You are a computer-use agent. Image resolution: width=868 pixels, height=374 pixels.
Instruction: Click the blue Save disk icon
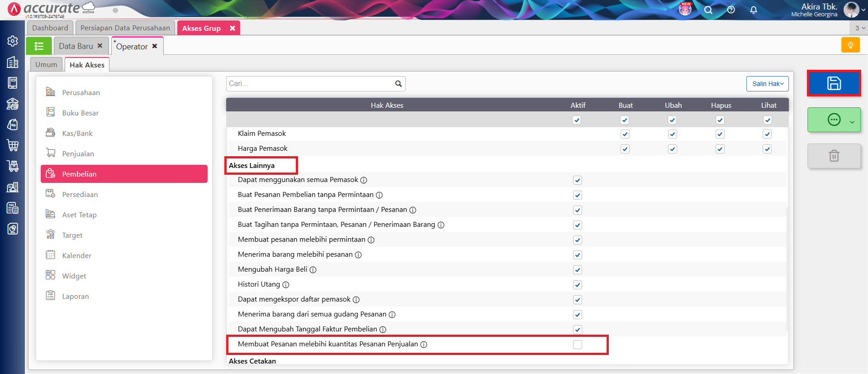(x=834, y=83)
